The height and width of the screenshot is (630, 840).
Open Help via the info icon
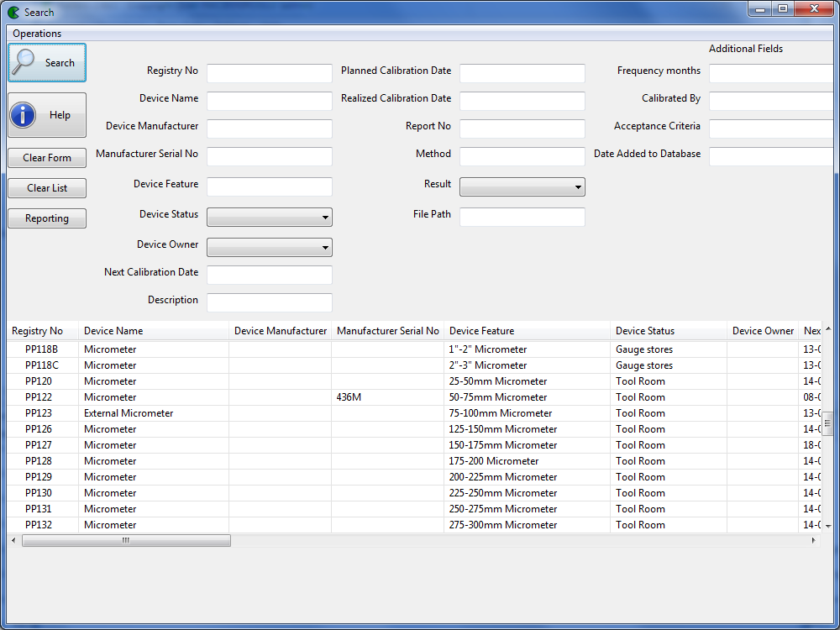tap(46, 114)
